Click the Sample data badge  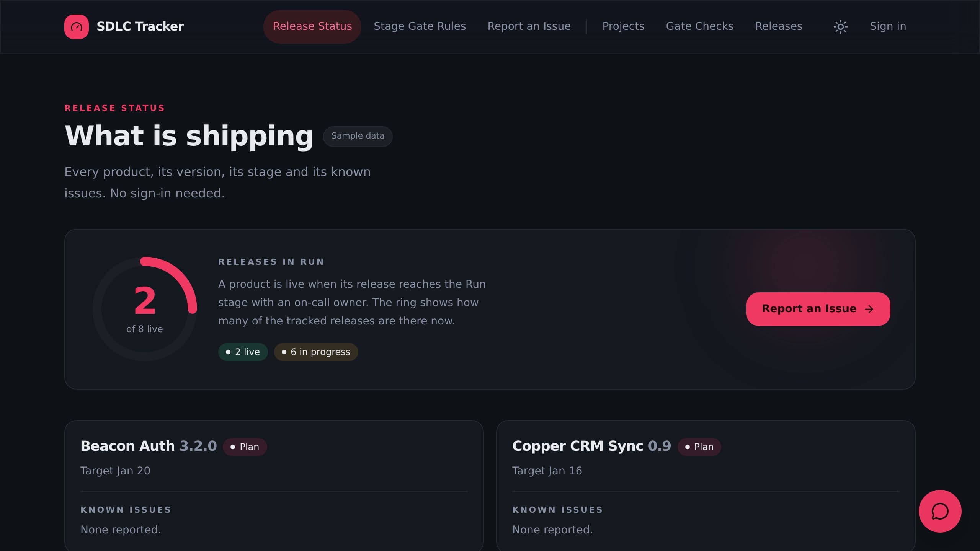[358, 136]
